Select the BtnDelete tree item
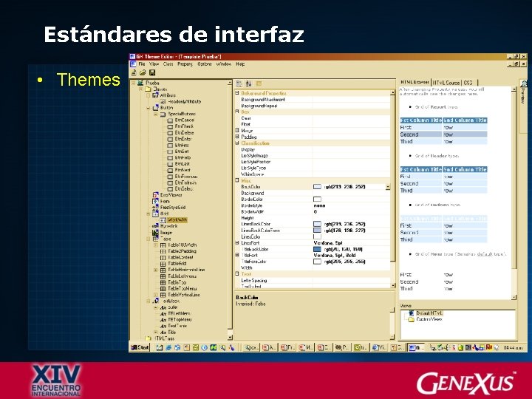This screenshot has height=399, width=532. (x=184, y=133)
